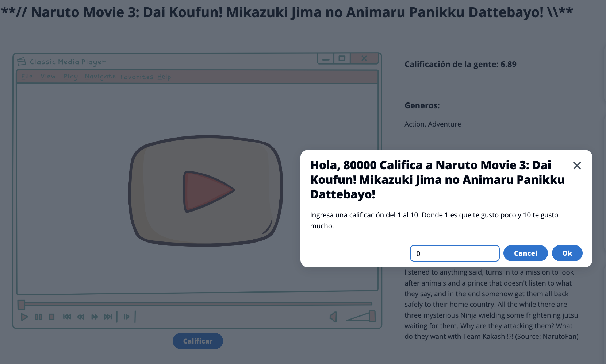Click the small play icon in controls
Viewport: 606px width, 364px height.
coord(24,317)
